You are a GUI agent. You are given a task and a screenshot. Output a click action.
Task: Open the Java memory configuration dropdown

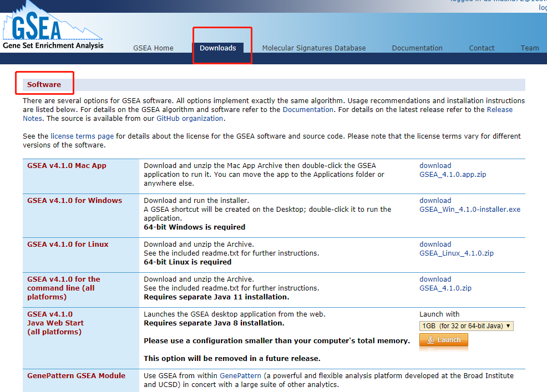tap(467, 325)
